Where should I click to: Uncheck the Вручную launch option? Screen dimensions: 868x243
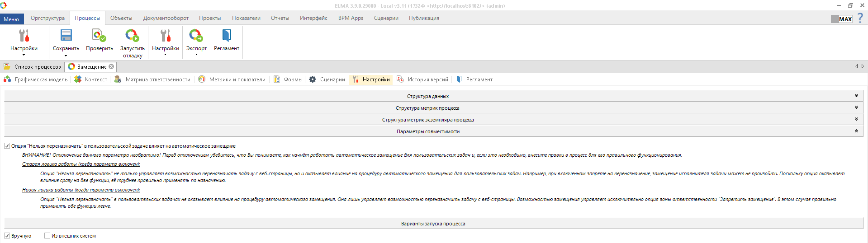(x=7, y=236)
